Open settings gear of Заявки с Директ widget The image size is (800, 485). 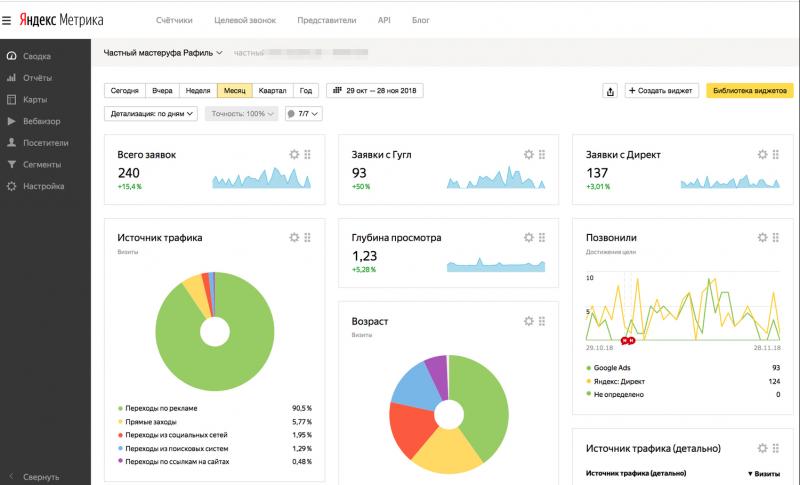pos(762,155)
